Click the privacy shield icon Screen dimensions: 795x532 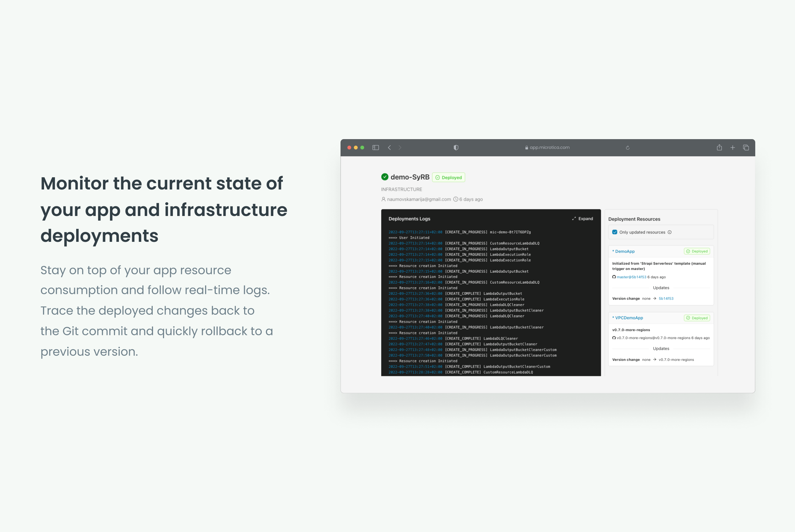coord(456,148)
